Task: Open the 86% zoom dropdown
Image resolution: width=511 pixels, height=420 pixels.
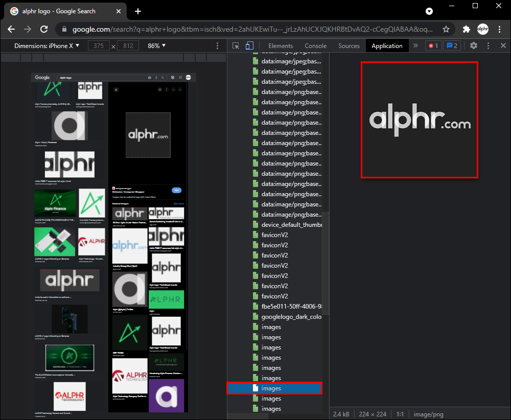Action: [x=157, y=46]
